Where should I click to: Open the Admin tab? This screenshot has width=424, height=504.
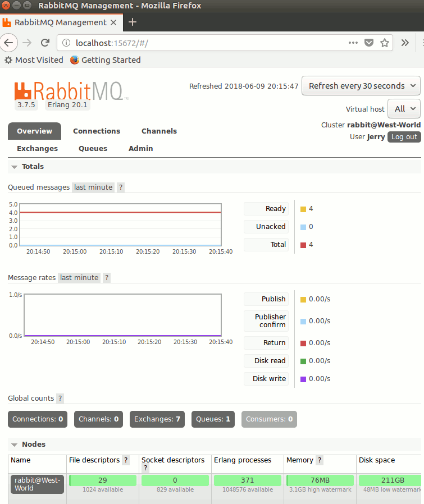click(140, 149)
